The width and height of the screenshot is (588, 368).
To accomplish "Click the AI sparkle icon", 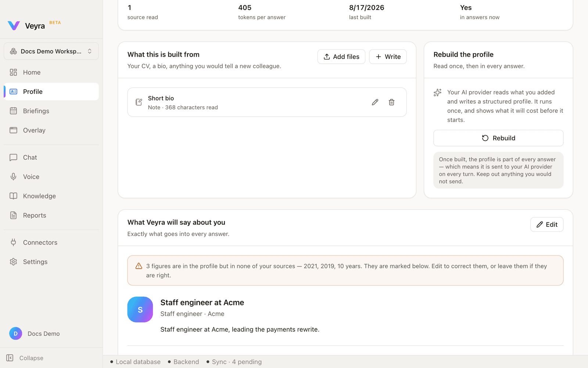I will pos(437,92).
